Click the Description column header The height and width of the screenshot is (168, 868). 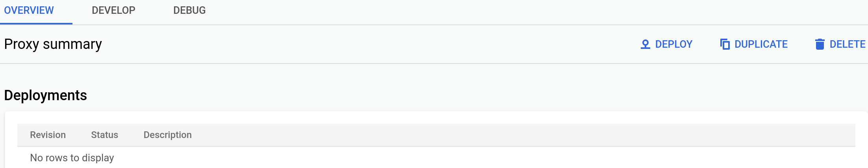(x=167, y=135)
